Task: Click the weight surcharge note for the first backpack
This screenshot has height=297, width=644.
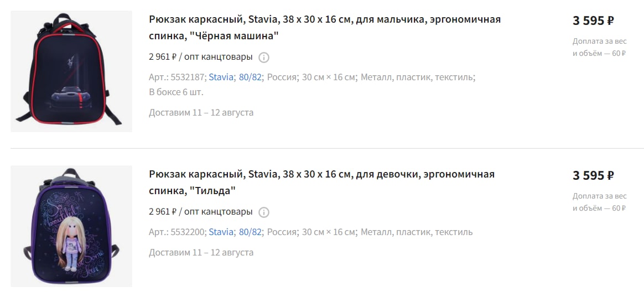Action: pos(600,47)
